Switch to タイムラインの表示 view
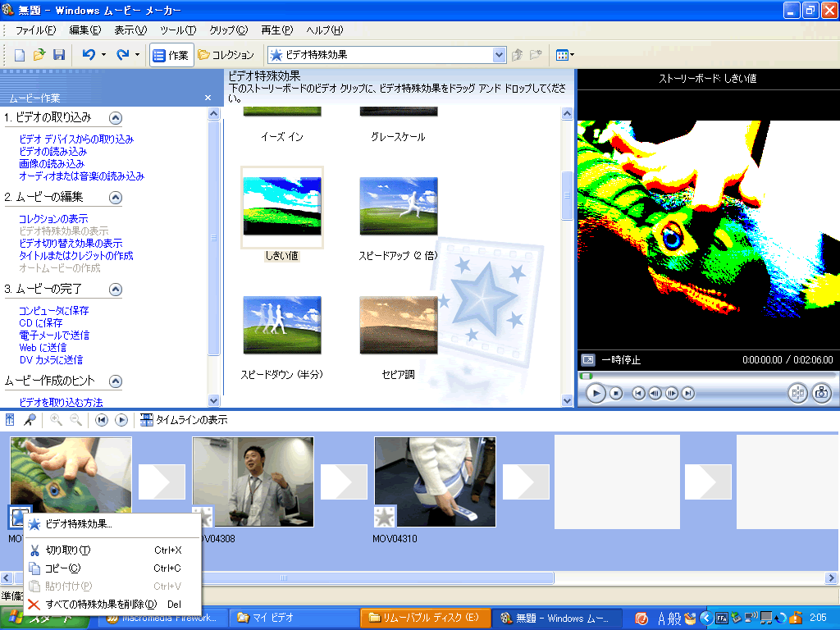840x630 pixels. [x=184, y=420]
